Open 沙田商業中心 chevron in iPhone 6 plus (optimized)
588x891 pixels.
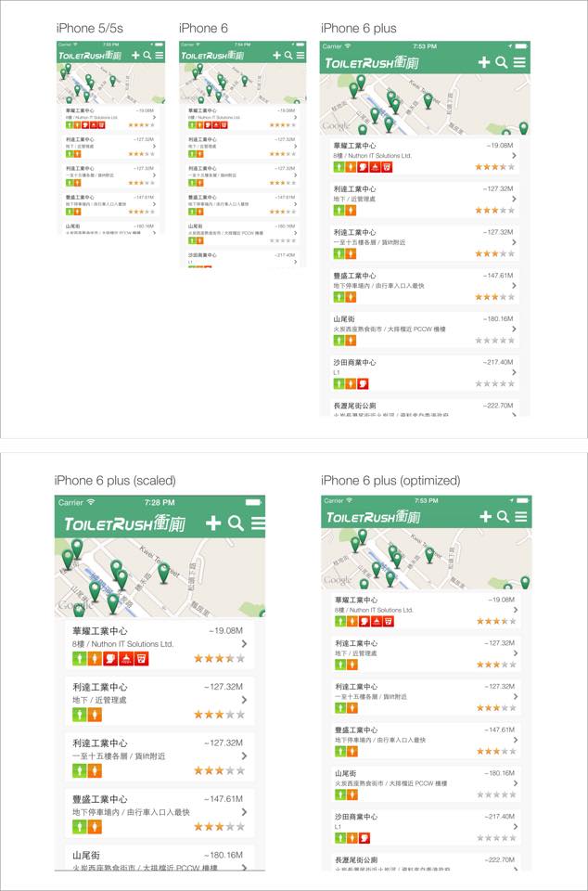tap(514, 825)
